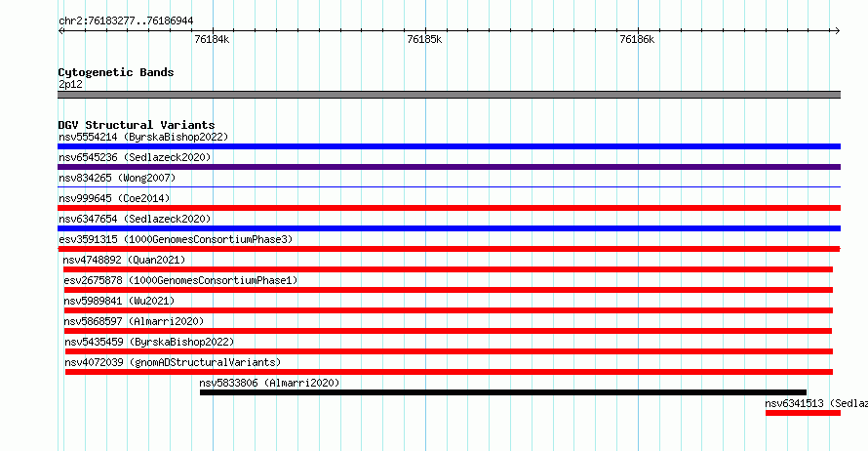
Task: Open nsv4072039 (gnomADStructuralVariants) label
Action: 173,362
